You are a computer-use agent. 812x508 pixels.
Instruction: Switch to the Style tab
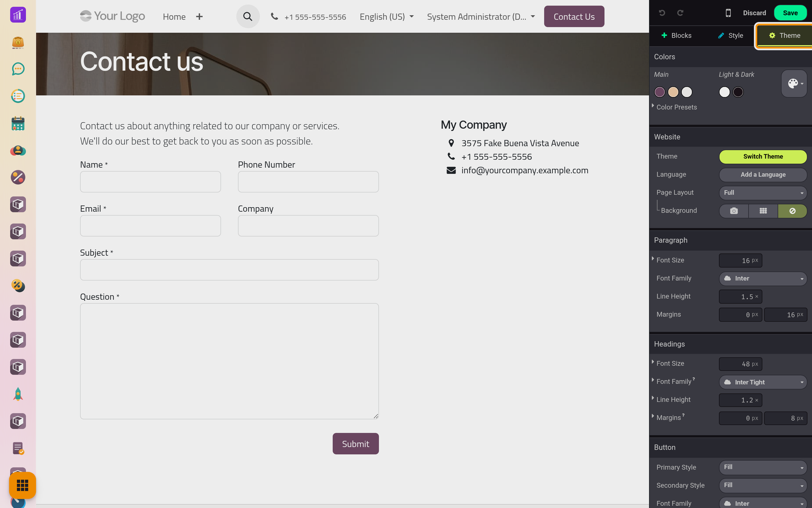[x=730, y=36]
